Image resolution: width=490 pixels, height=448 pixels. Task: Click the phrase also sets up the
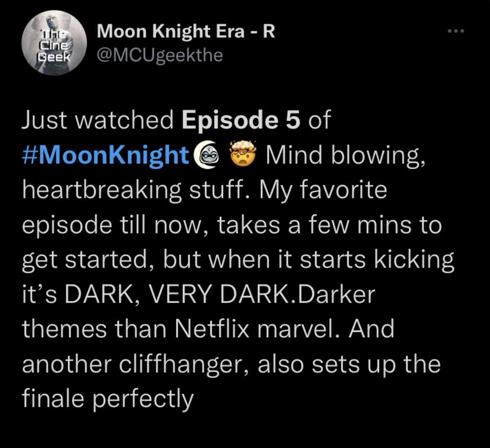tap(349, 364)
